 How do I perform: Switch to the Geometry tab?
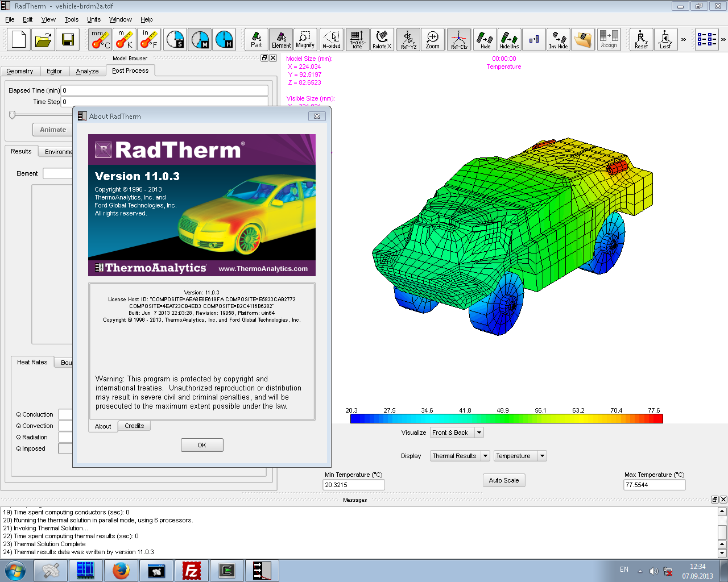pos(20,71)
